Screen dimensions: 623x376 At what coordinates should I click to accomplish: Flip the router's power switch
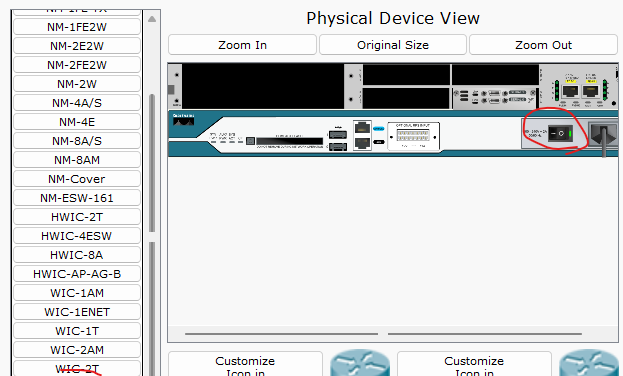click(x=560, y=134)
